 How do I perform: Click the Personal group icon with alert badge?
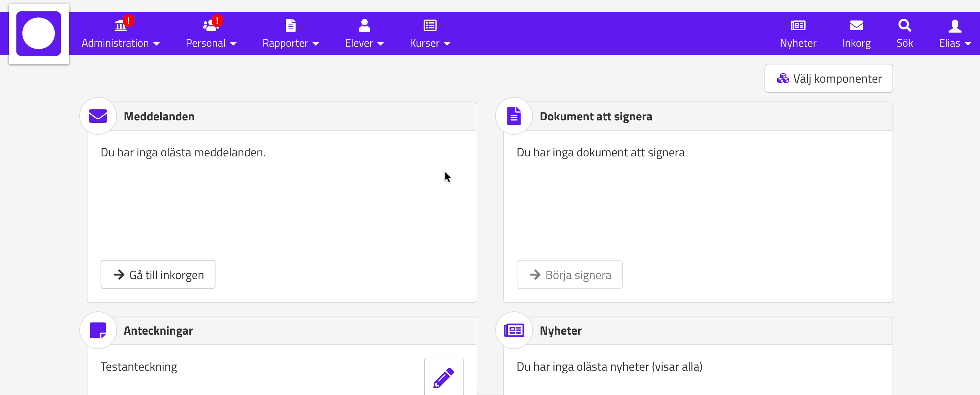(x=210, y=25)
